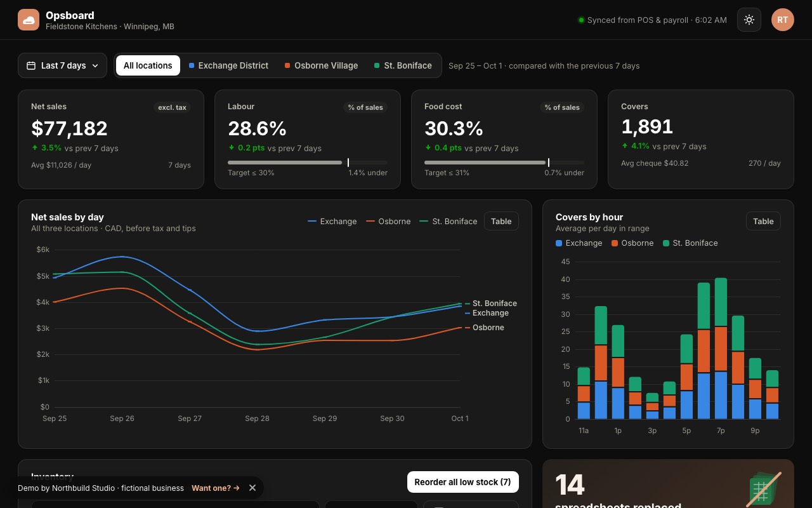The width and height of the screenshot is (812, 508).
Task: Click the down arrow beside 0.2 pts labour
Action: point(232,147)
